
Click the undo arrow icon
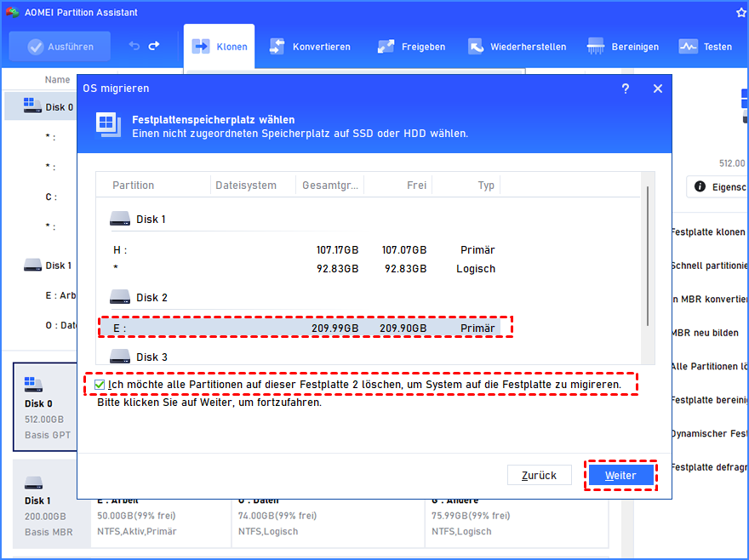[134, 46]
